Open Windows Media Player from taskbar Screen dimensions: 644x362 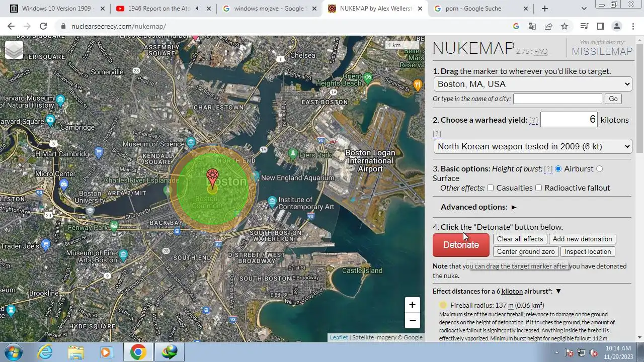pos(106,352)
